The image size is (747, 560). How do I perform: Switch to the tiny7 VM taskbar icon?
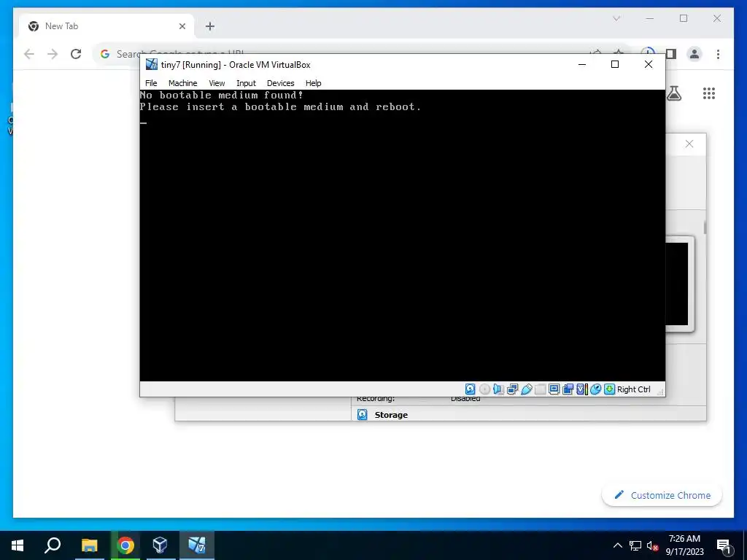coord(197,545)
